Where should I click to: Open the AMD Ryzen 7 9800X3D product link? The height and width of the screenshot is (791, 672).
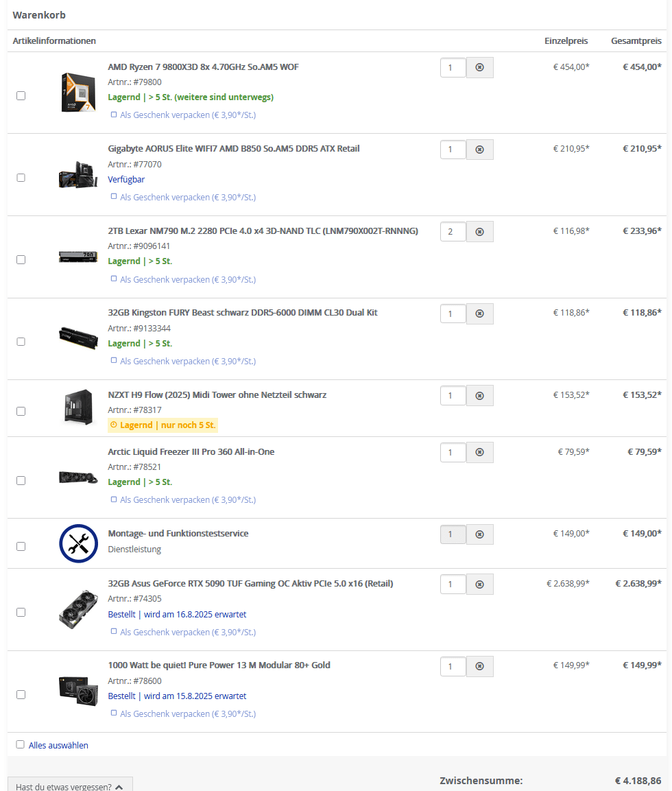(203, 67)
